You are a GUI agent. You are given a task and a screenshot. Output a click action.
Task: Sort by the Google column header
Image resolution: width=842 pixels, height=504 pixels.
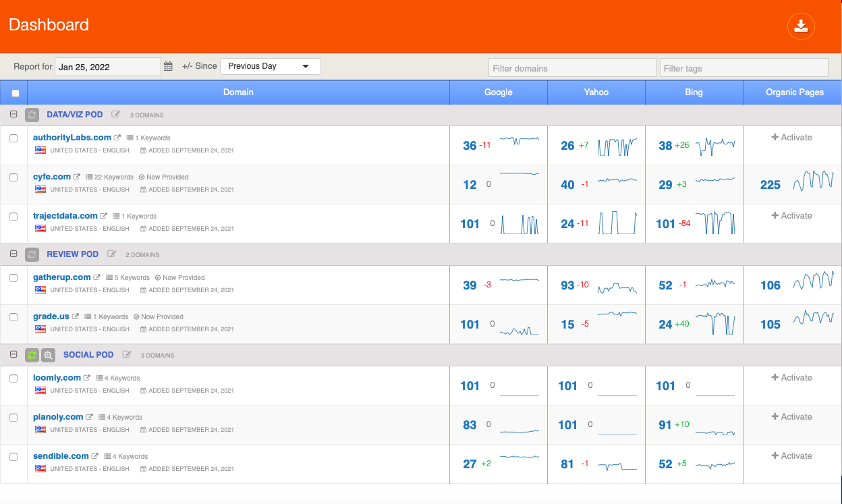click(x=499, y=92)
